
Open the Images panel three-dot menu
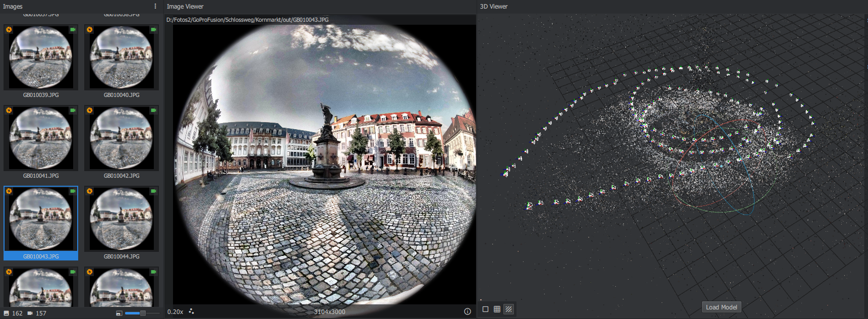[x=155, y=6]
